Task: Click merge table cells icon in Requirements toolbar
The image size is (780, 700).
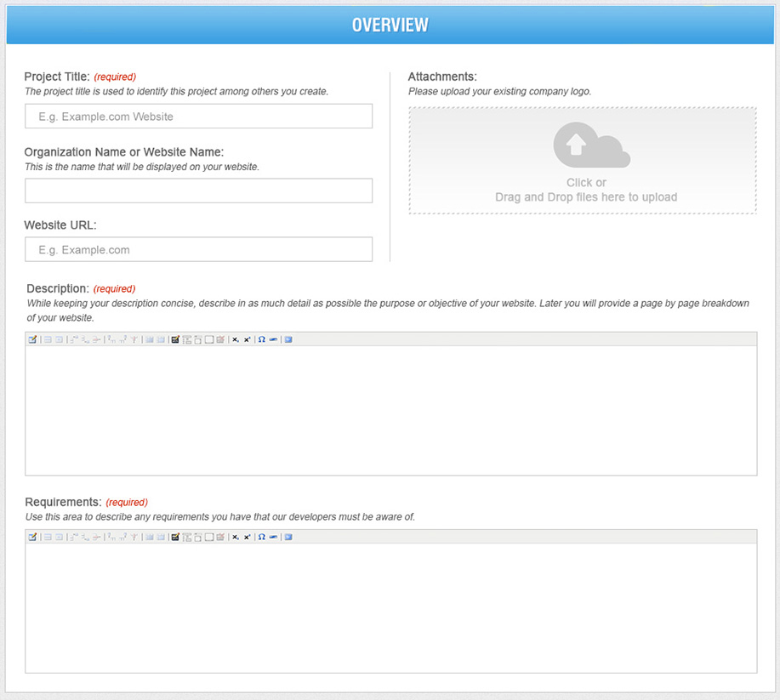Action: (x=160, y=537)
